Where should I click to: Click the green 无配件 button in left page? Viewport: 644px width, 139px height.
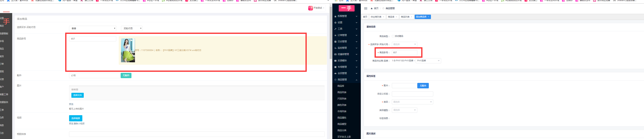(126, 75)
